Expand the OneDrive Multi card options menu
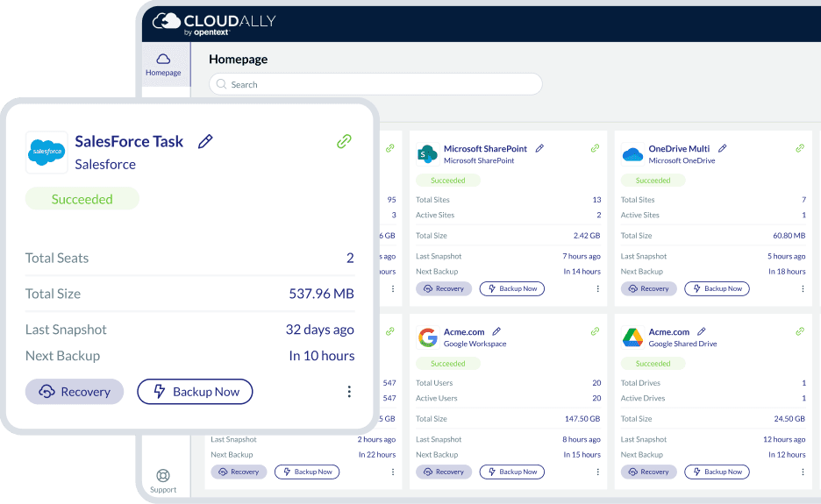 [803, 288]
